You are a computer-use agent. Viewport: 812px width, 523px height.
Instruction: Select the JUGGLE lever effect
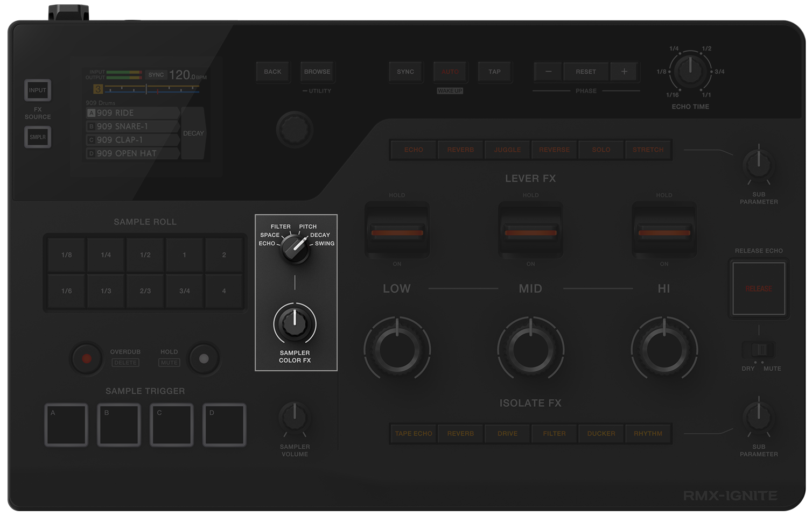[507, 150]
